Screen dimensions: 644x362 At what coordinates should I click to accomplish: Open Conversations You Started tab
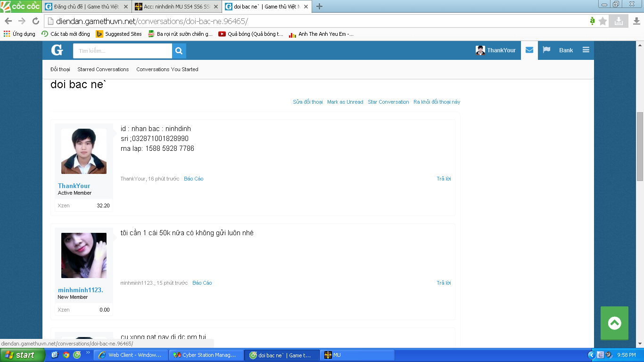(167, 69)
